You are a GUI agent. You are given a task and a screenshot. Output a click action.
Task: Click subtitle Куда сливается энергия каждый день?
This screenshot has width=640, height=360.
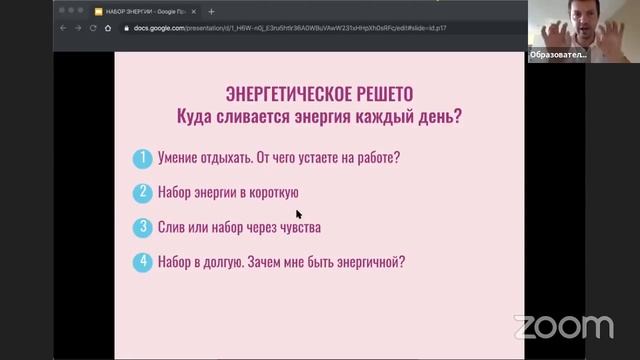click(x=319, y=116)
